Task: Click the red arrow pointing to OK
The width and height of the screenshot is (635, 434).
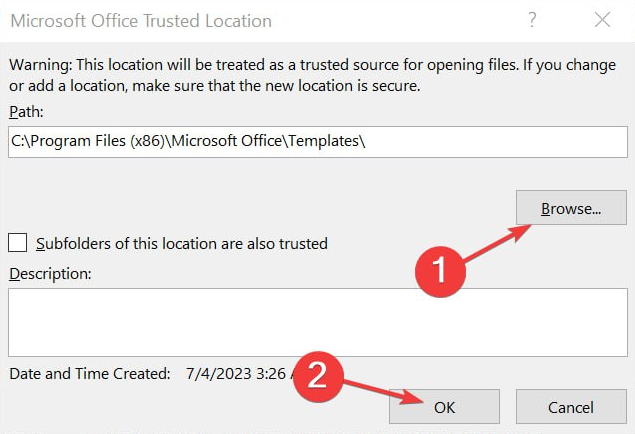Action: (x=384, y=391)
